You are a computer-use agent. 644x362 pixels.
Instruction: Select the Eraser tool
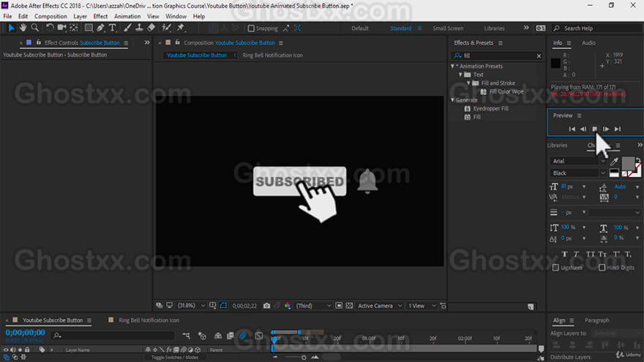(151, 28)
